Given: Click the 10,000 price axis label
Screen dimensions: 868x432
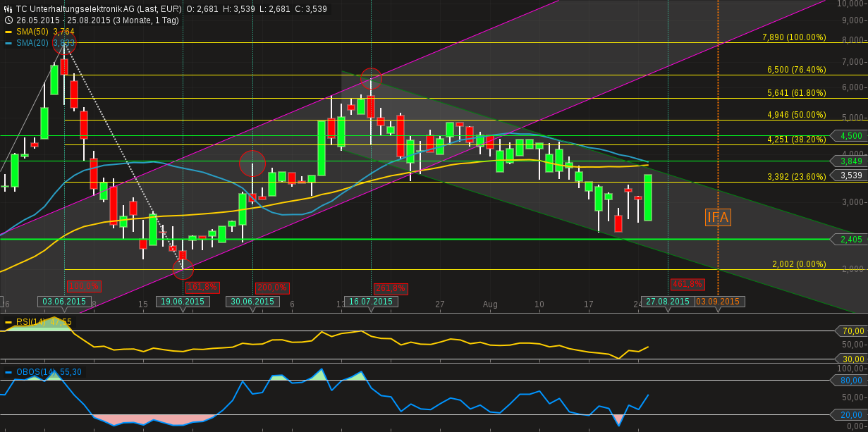Looking at the screenshot, I should coord(851,4).
